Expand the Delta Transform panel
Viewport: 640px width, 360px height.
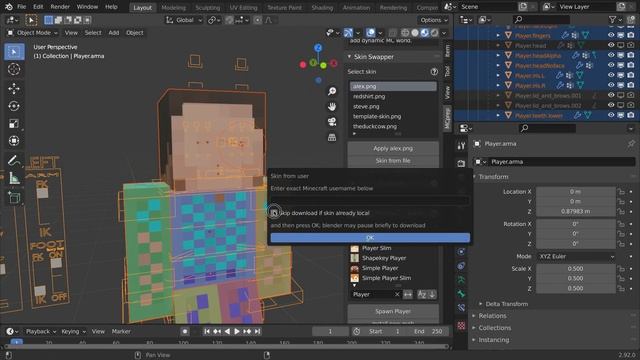click(507, 304)
